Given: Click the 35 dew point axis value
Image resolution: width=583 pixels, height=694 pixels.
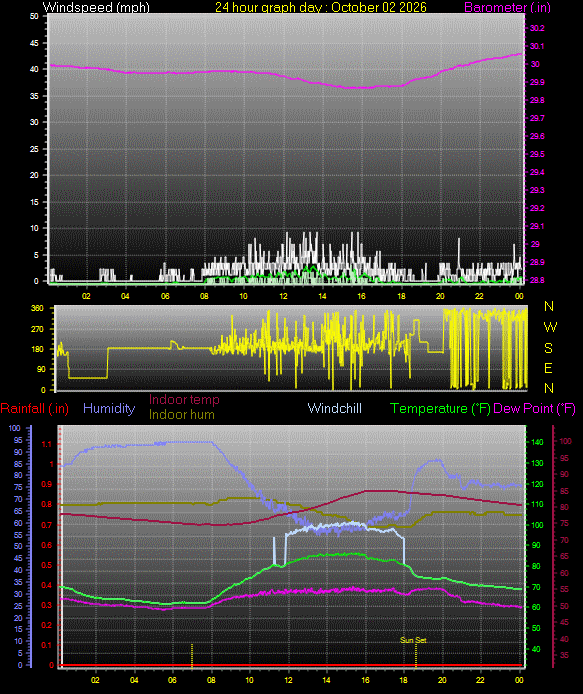Looking at the screenshot, I should [564, 655].
